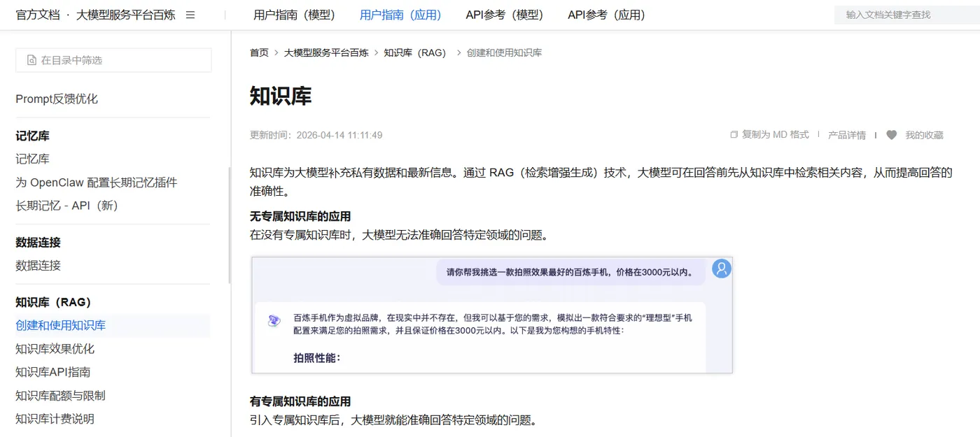Click the assistant logo icon in chat reply

(x=274, y=321)
